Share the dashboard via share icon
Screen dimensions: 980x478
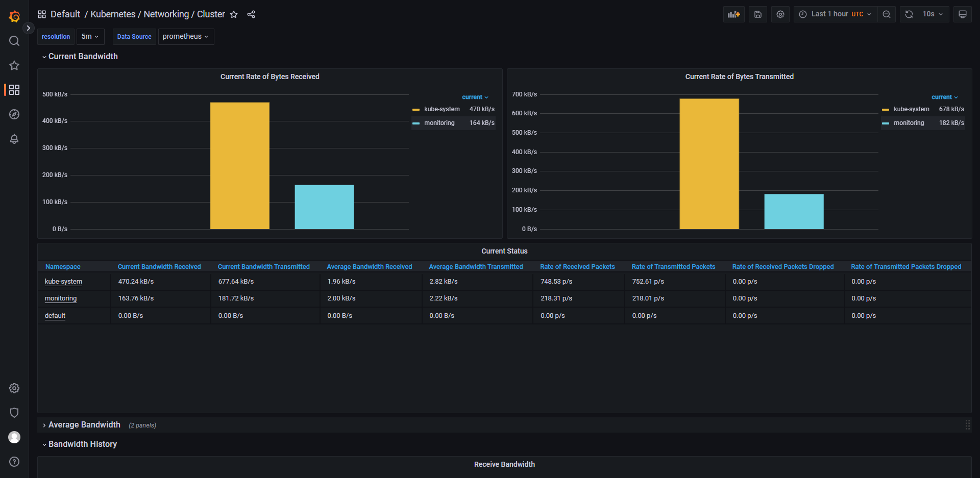[251, 14]
